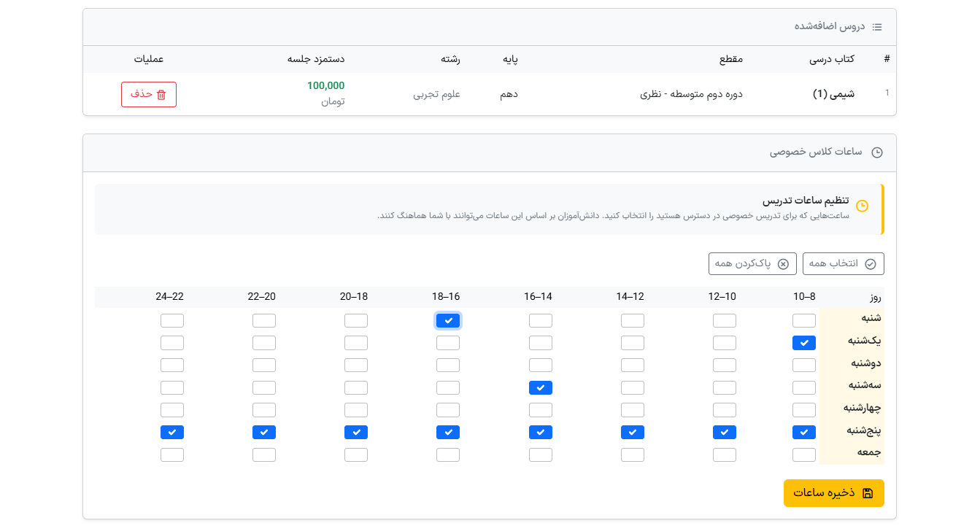Click the مقطع column header
980x526 pixels.
(731, 59)
